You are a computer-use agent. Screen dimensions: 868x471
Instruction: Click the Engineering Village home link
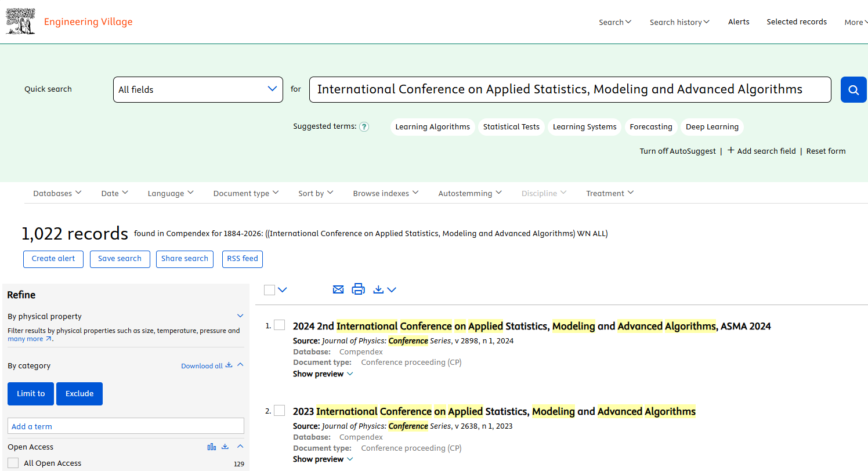coord(88,22)
